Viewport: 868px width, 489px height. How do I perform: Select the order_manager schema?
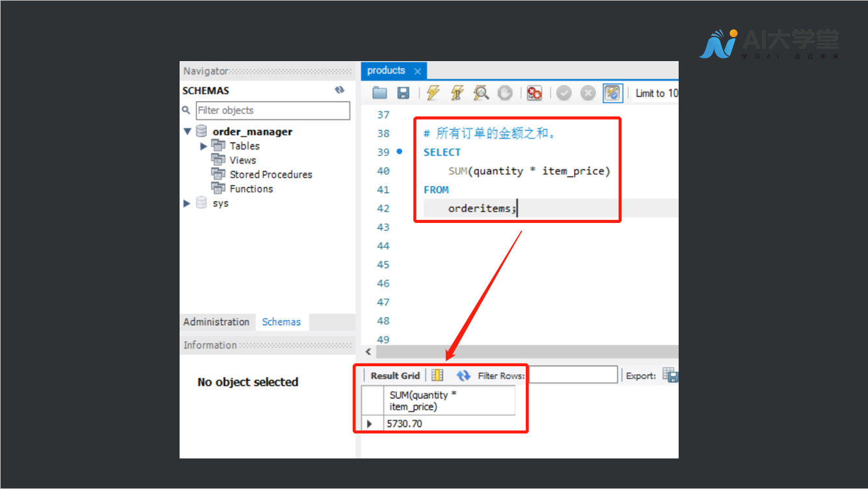click(252, 131)
